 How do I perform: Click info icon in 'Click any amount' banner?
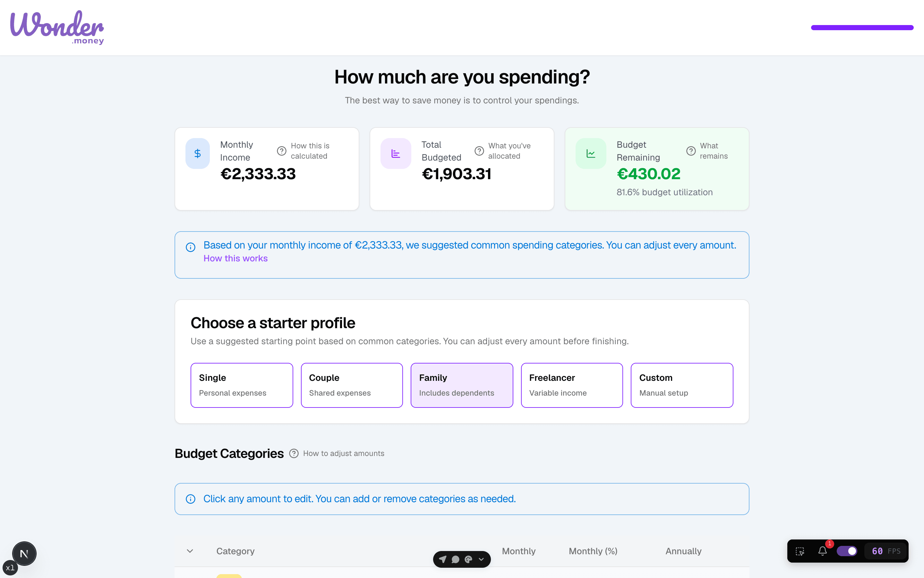coord(191,499)
